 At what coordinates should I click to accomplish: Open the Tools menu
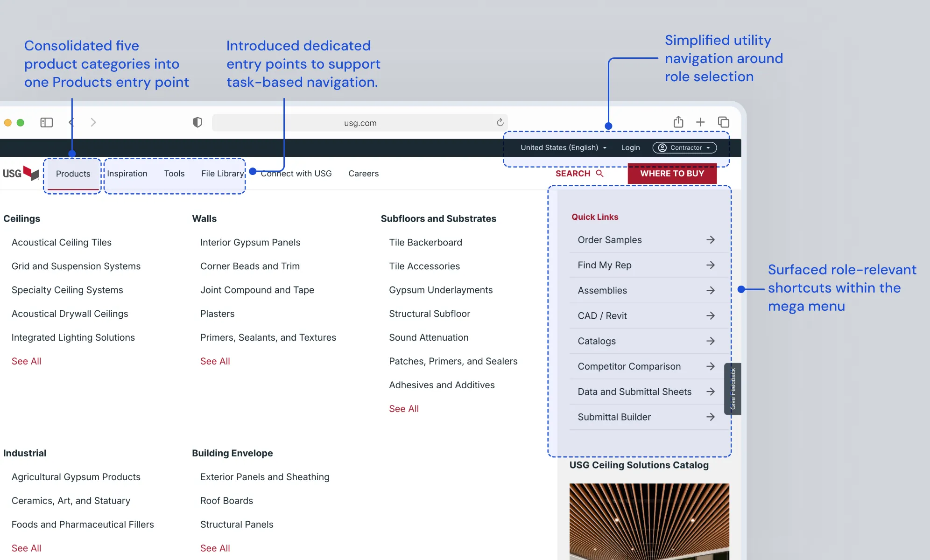174,174
